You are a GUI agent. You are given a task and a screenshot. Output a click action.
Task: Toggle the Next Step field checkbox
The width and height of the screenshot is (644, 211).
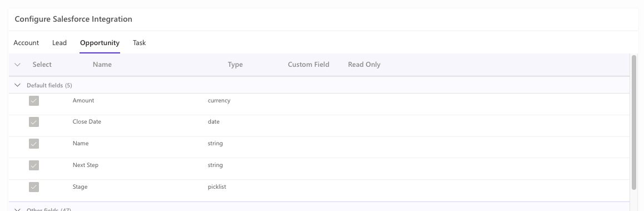34,165
